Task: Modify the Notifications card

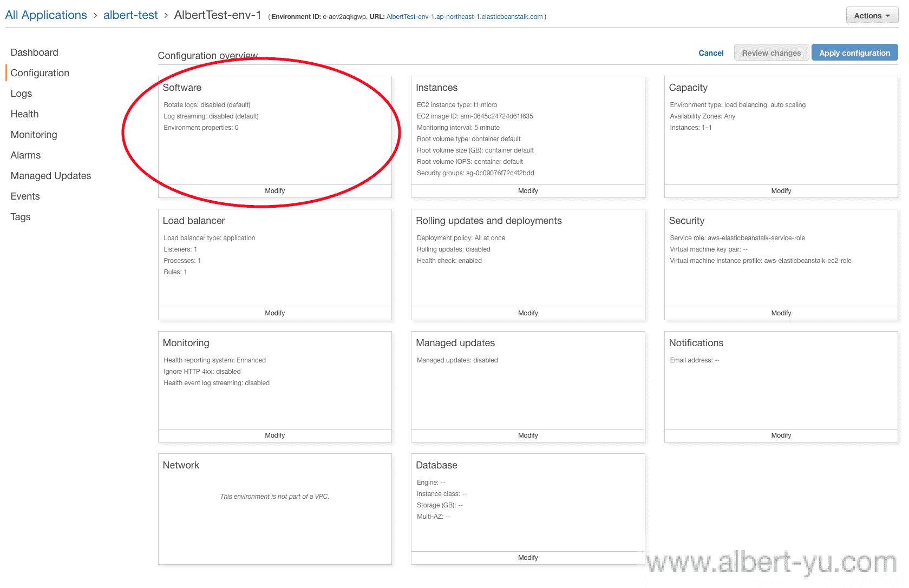Action: 781,435
